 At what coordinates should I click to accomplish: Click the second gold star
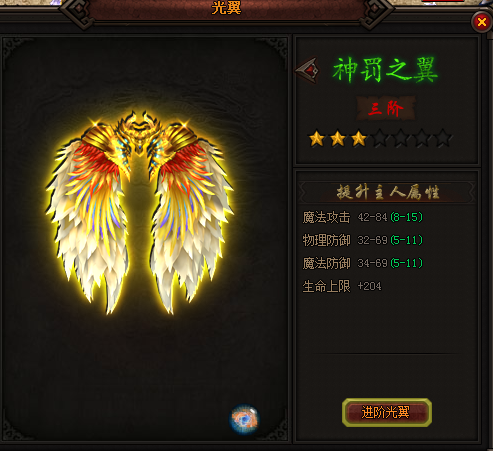coord(338,139)
